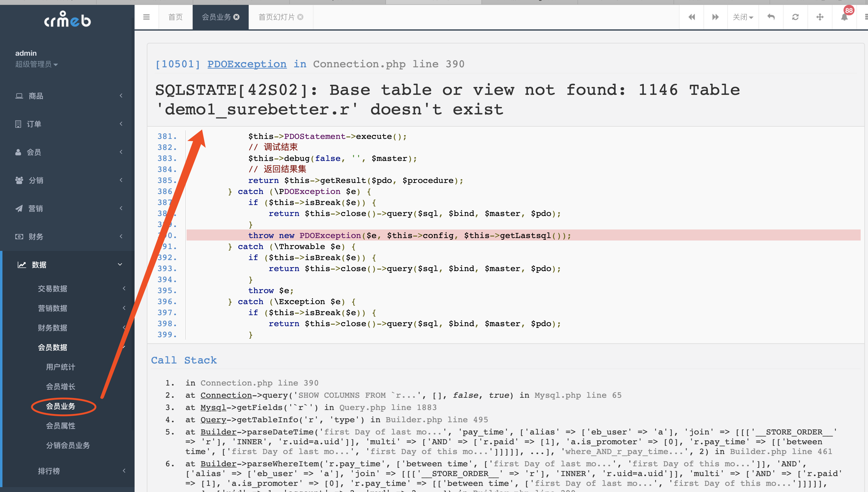868x492 pixels.
Task: Expand the 会员 menu chevron
Action: pos(121,152)
